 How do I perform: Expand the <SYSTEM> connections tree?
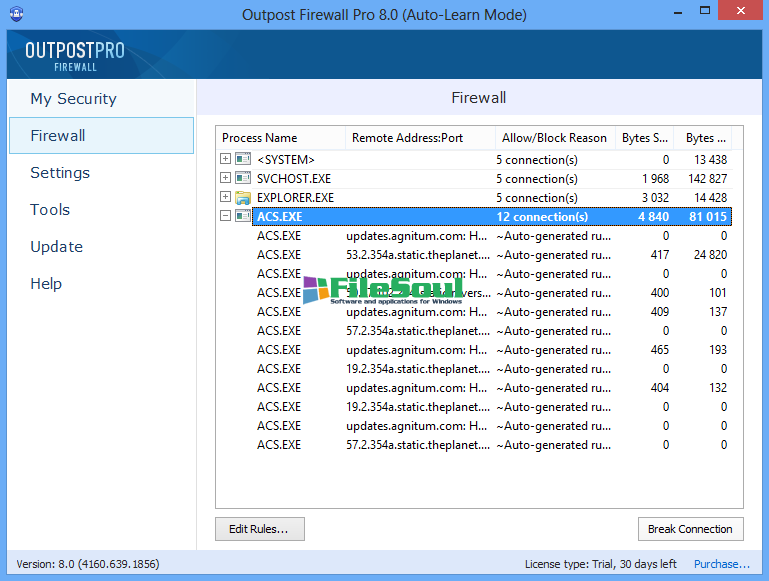point(225,158)
